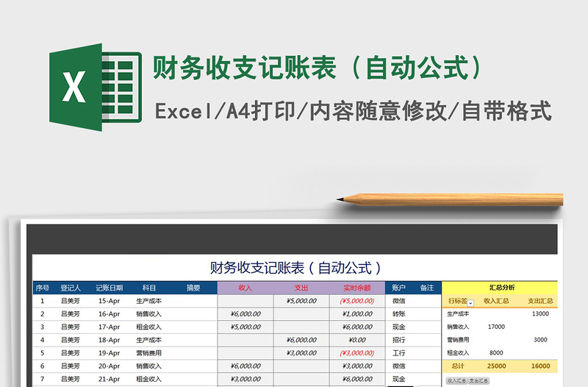Select the ¥3,000.00 balance cell for 20-Apr
This screenshot has height=387, width=588.
pyautogui.click(x=357, y=366)
